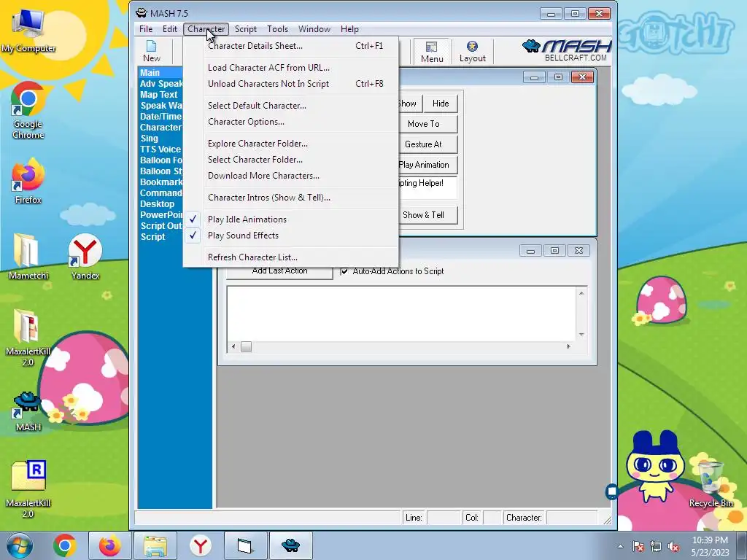Click the script output text area
Image resolution: width=747 pixels, height=560 pixels.
click(x=402, y=314)
